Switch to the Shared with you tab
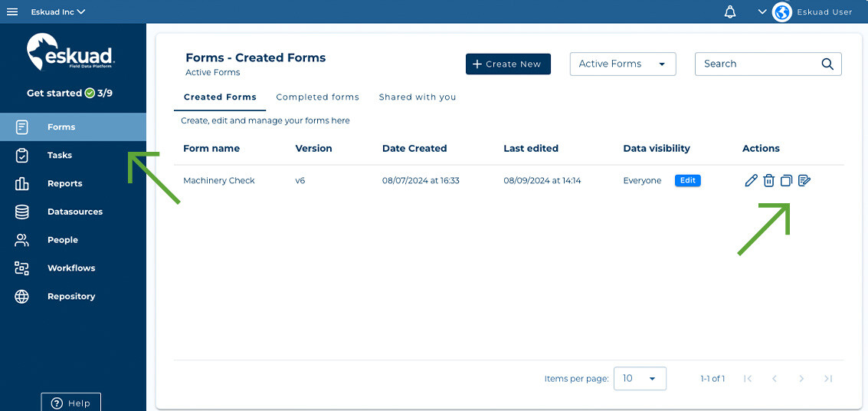 [x=418, y=97]
